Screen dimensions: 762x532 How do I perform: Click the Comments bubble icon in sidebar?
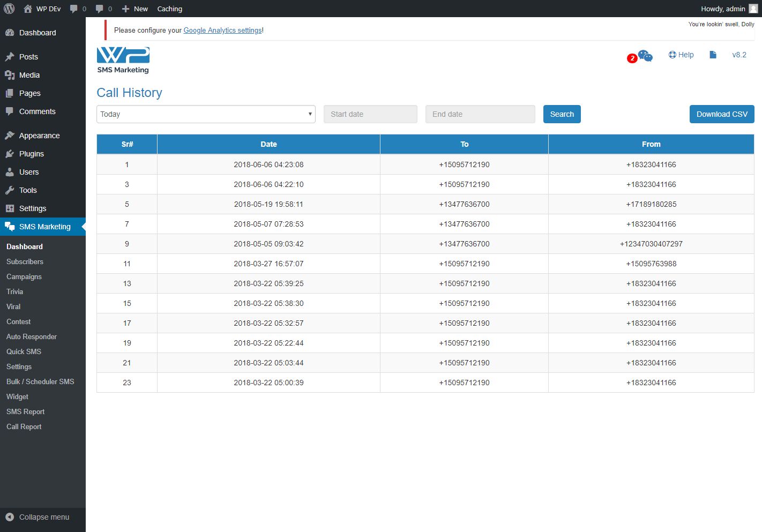point(10,111)
